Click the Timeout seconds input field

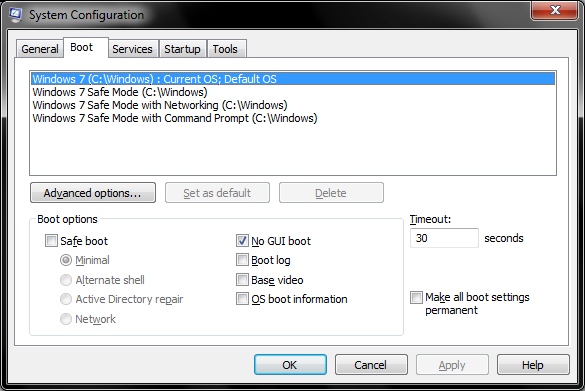pyautogui.click(x=444, y=238)
